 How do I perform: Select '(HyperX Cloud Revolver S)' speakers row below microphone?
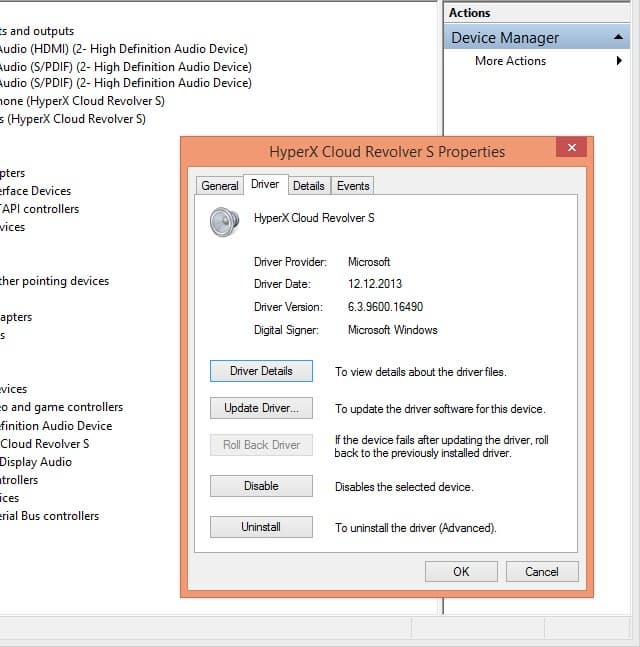coord(73,119)
